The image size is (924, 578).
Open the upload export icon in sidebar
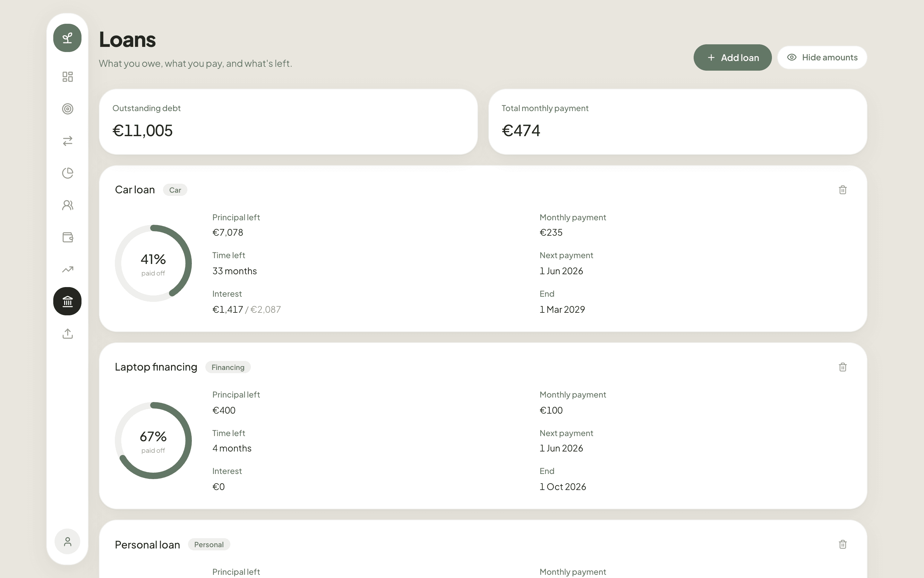coord(68,334)
